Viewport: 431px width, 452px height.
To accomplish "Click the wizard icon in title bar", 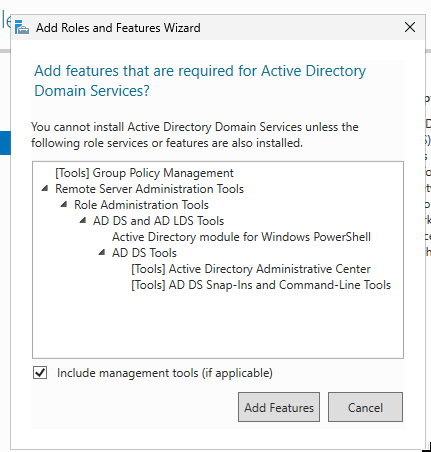I will 22,27.
